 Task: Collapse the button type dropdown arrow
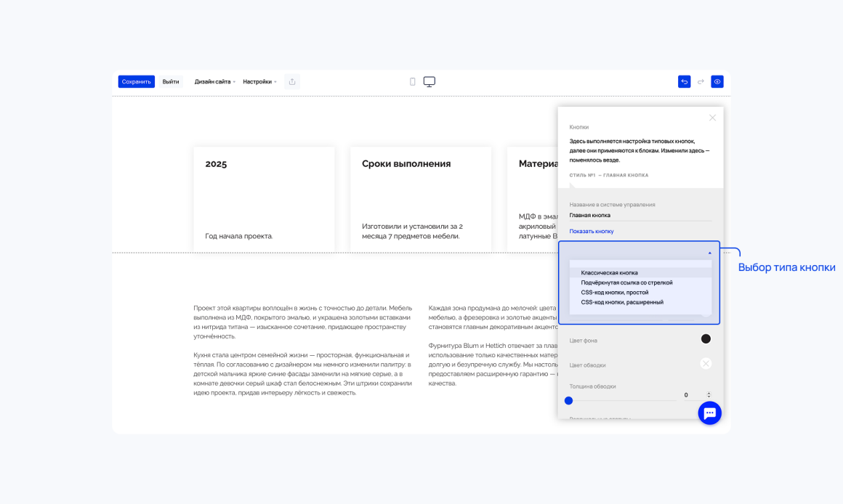click(x=710, y=253)
